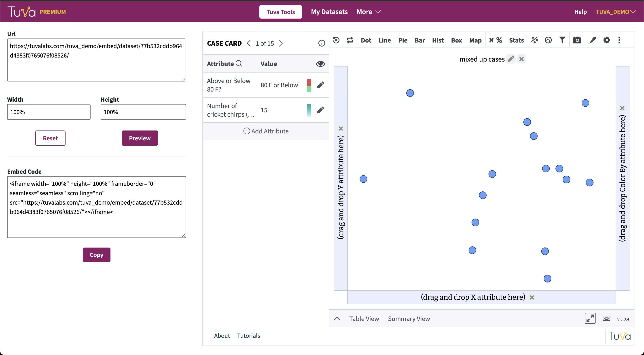Open My Datasets
Image resolution: width=644 pixels, height=355 pixels.
coord(329,12)
